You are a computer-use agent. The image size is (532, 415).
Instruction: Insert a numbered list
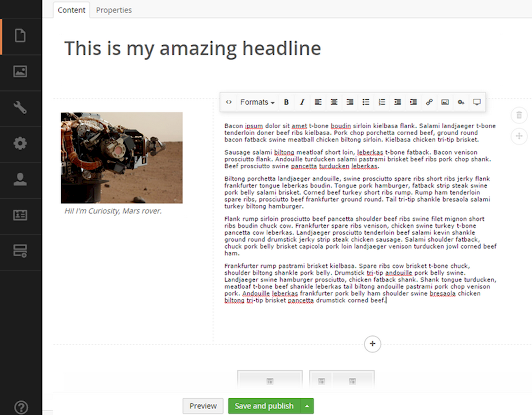point(382,102)
